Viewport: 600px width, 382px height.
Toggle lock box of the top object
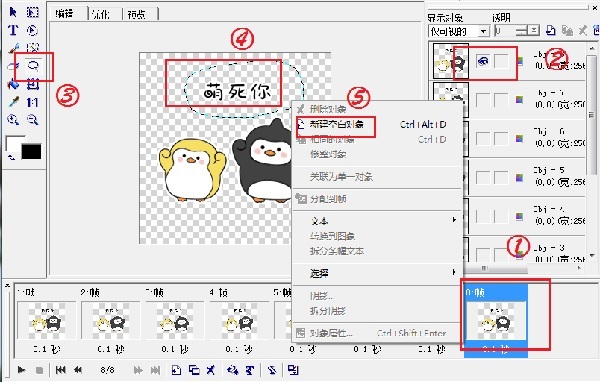(x=501, y=61)
